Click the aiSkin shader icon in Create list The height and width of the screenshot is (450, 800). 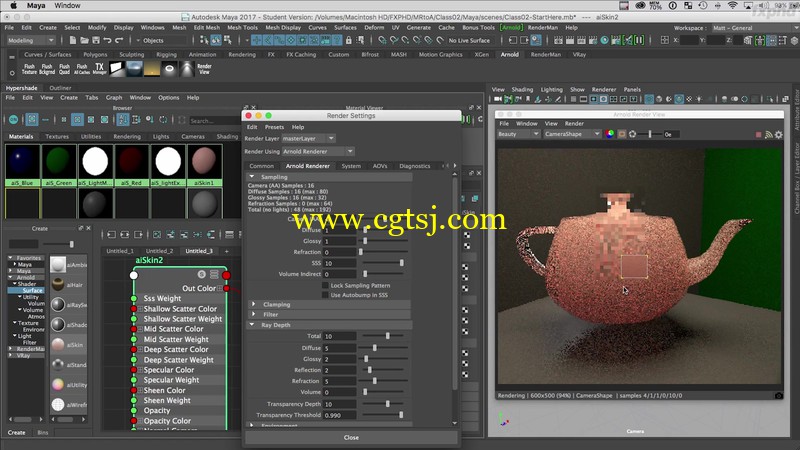tap(58, 345)
